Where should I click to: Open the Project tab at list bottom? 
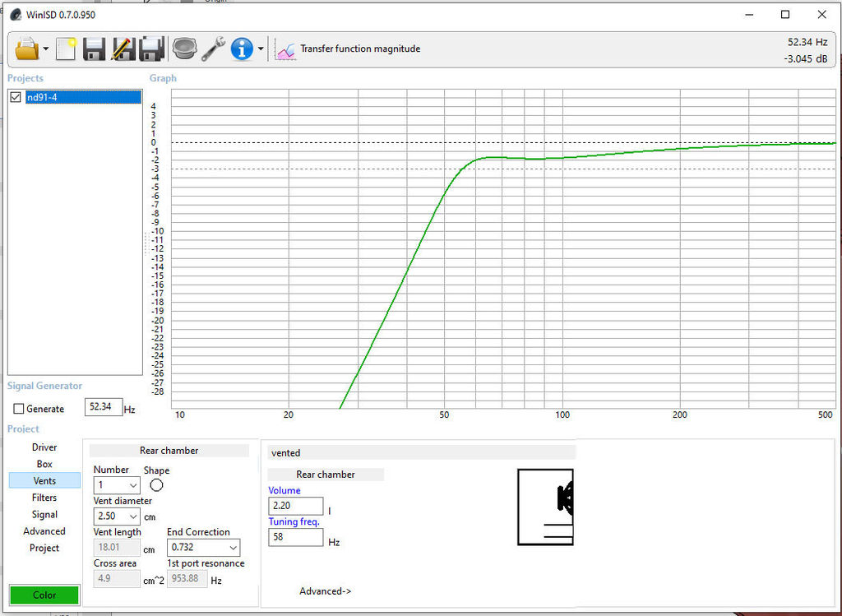click(44, 548)
